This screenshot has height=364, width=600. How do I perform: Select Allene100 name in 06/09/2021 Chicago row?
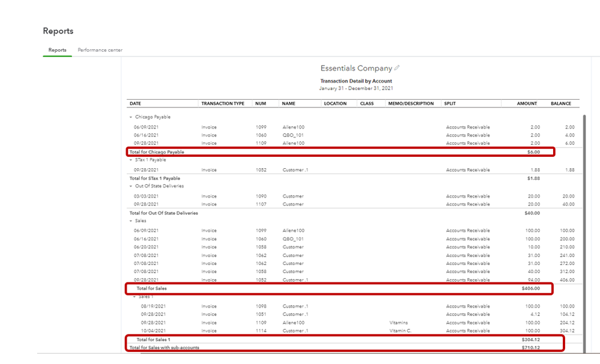click(x=294, y=127)
